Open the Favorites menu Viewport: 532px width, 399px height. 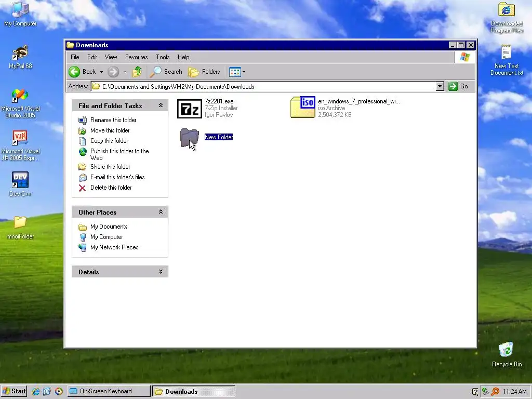(137, 57)
